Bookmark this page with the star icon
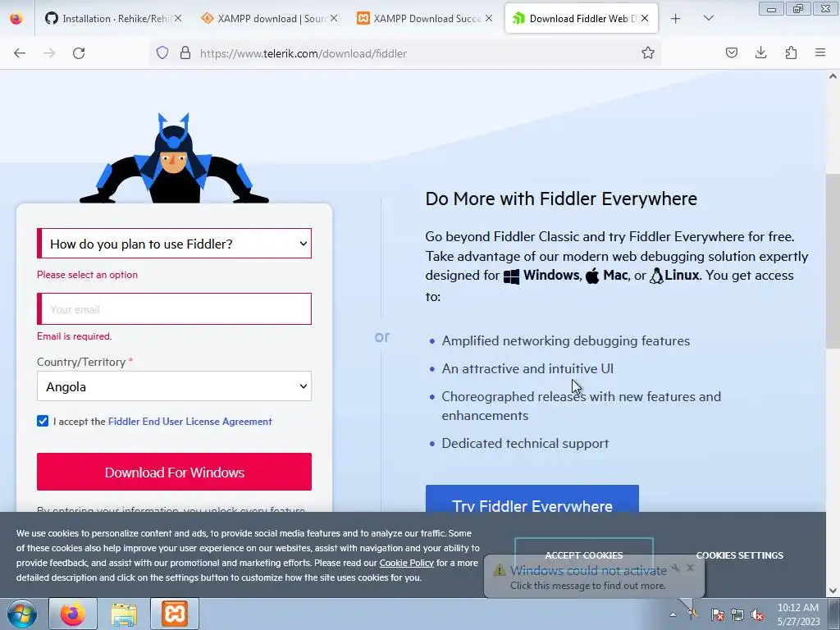 point(648,52)
